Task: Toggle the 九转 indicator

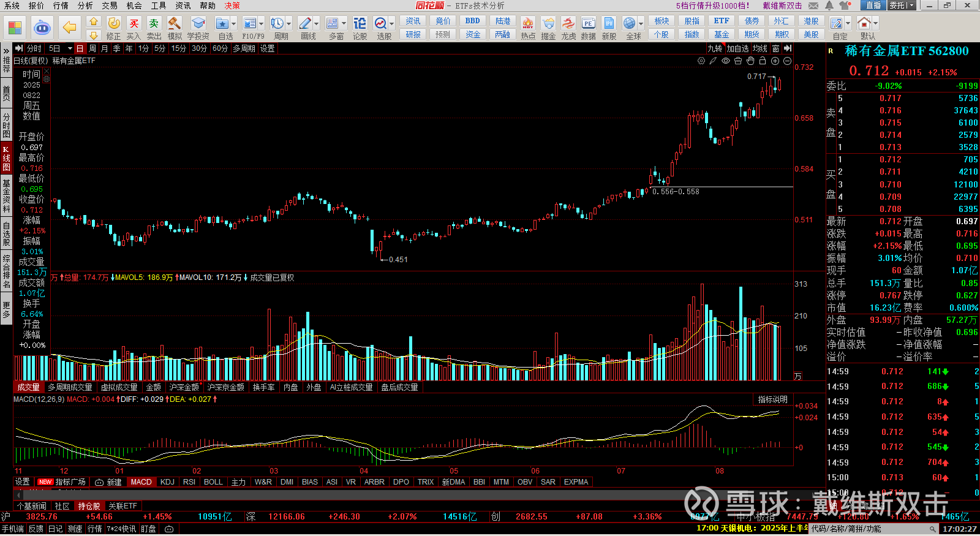Action: coord(715,48)
